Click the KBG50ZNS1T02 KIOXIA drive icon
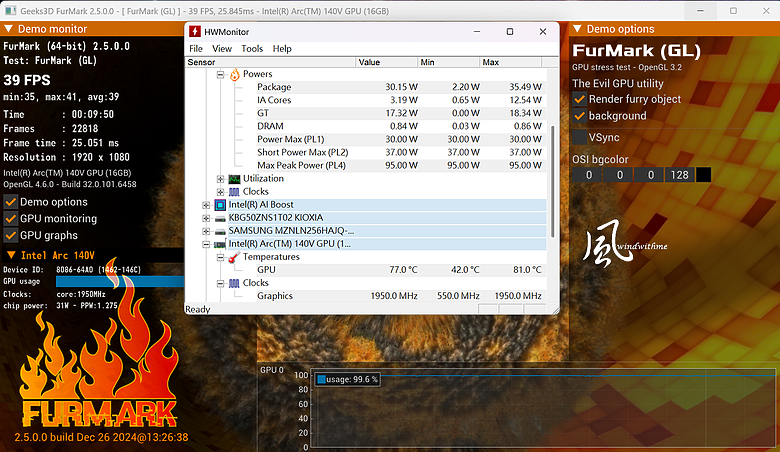Image resolution: width=780 pixels, height=452 pixels. [x=220, y=218]
